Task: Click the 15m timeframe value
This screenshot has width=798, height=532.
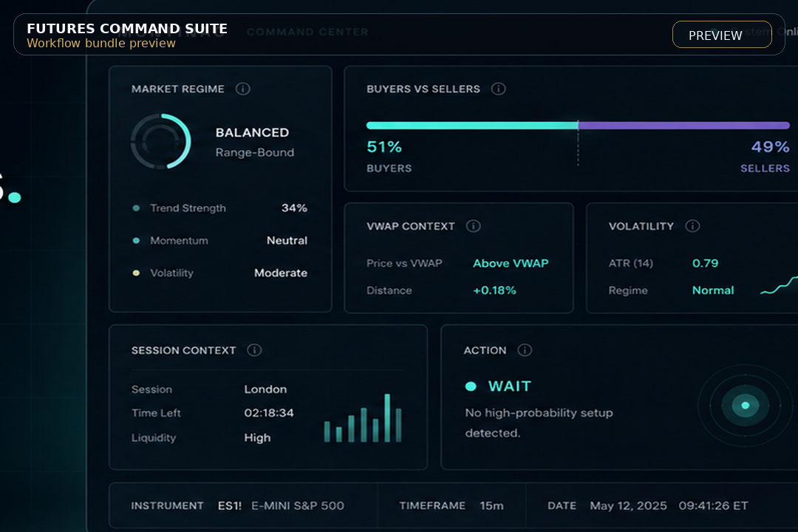Action: [491, 506]
